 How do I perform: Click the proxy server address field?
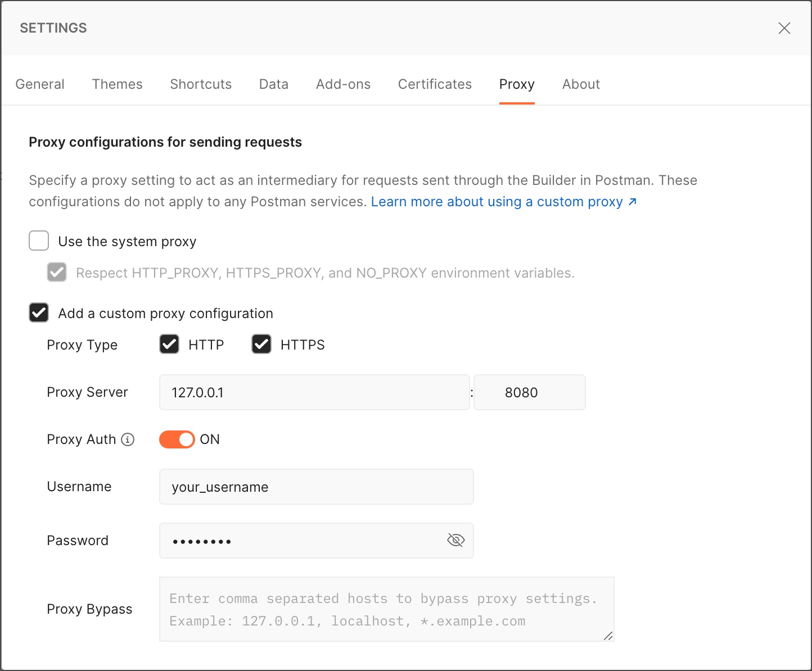[x=314, y=392]
